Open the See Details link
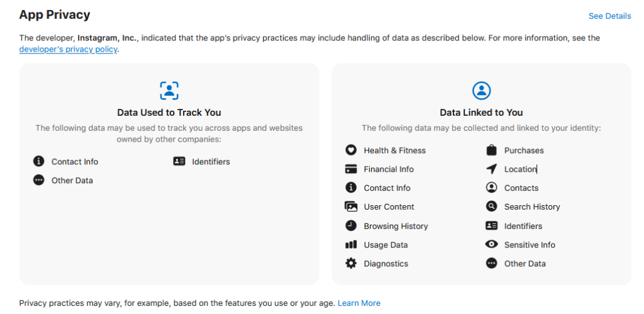Screen dimensions: 644x314 609,16
